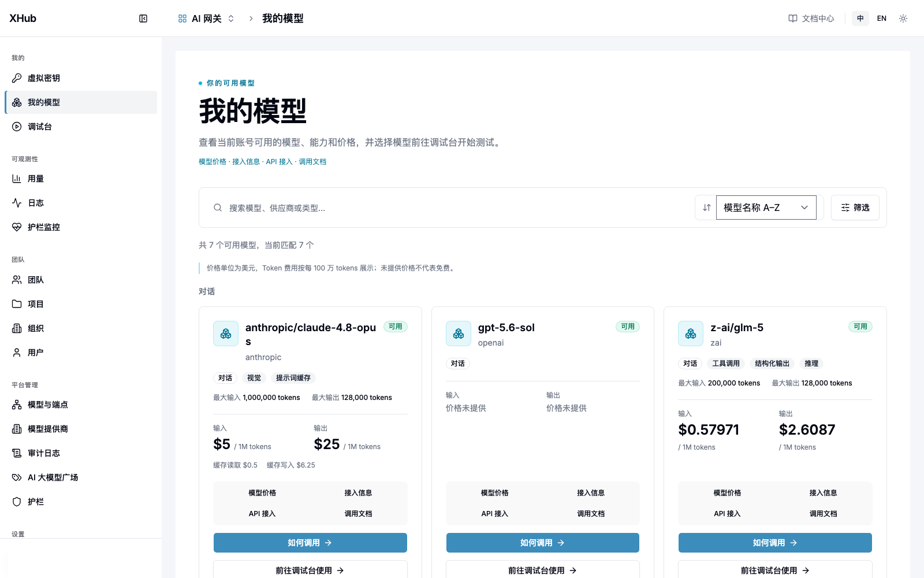Click the sort direction arrows icon
The height and width of the screenshot is (578, 924).
pos(706,208)
